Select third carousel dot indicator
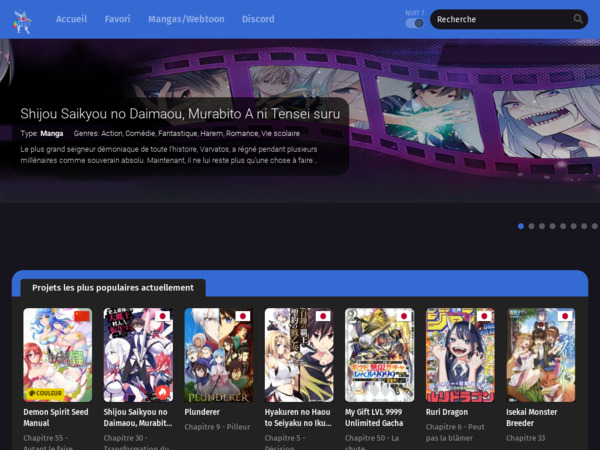The height and width of the screenshot is (450, 600). 542,226
